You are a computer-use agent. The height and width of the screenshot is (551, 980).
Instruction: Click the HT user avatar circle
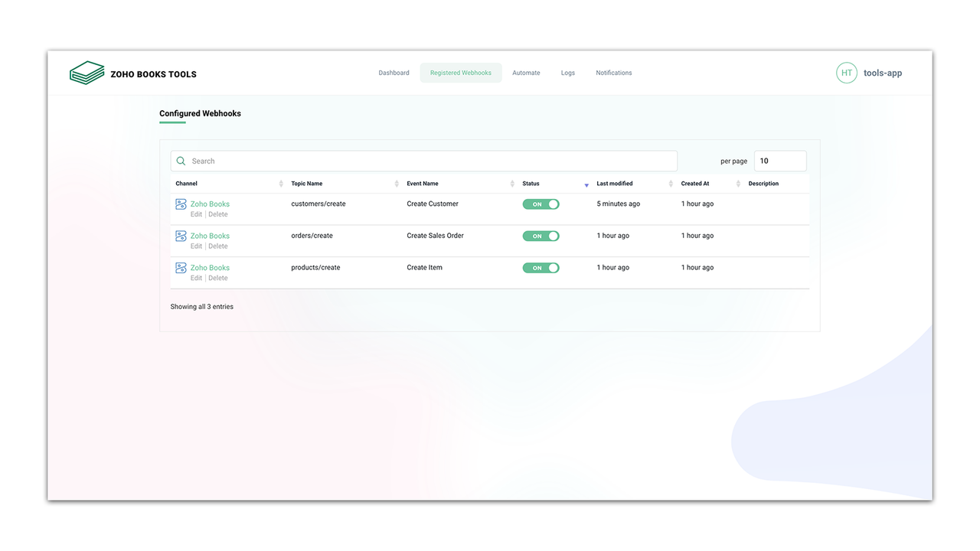click(x=847, y=73)
